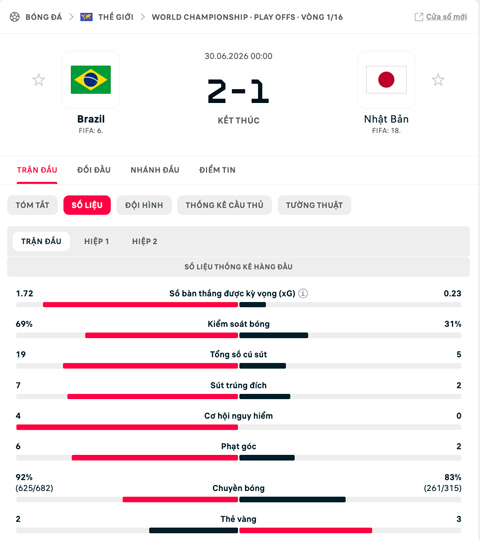Show HIỆP 1 statistics
This screenshot has width=480, height=540.
[97, 241]
